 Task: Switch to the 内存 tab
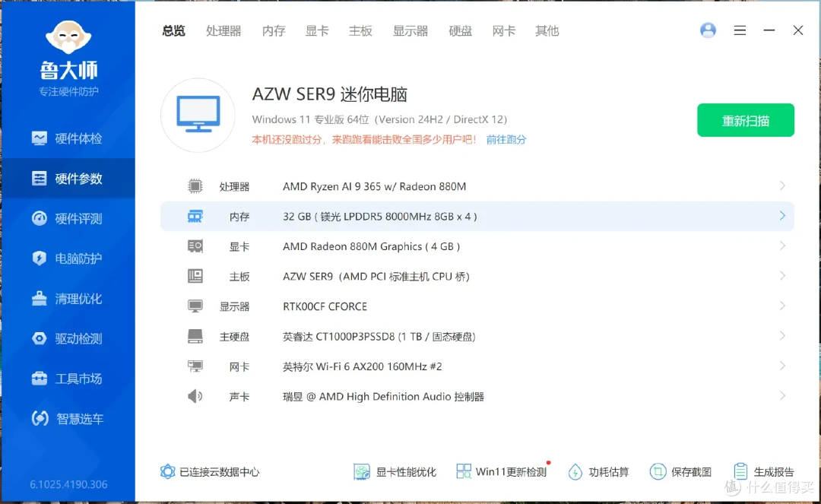click(x=274, y=31)
